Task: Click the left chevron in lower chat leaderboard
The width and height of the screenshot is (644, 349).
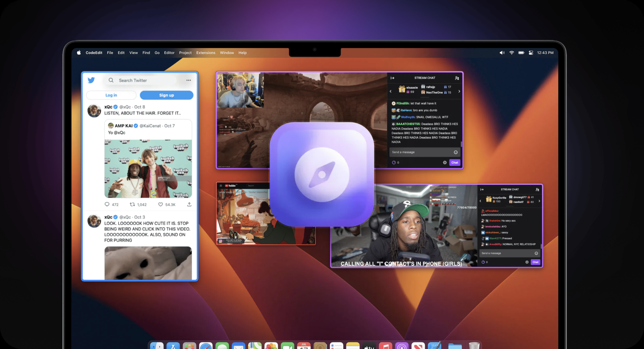Action: [480, 201]
